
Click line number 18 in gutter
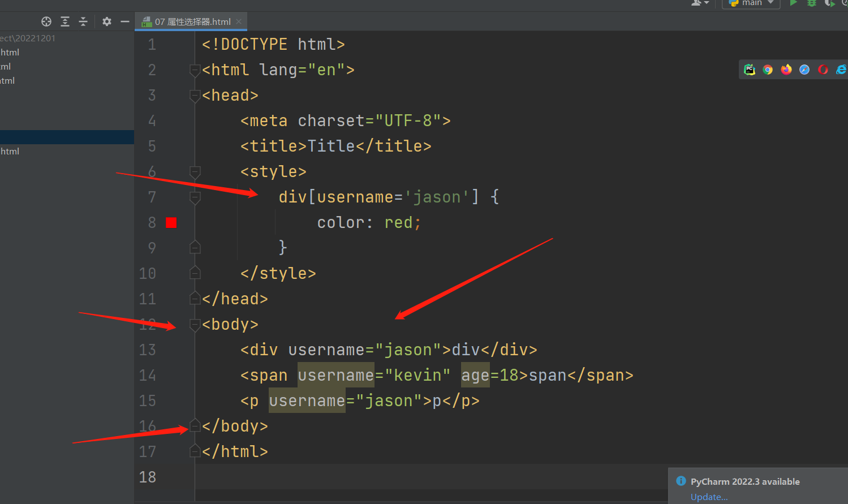click(148, 477)
